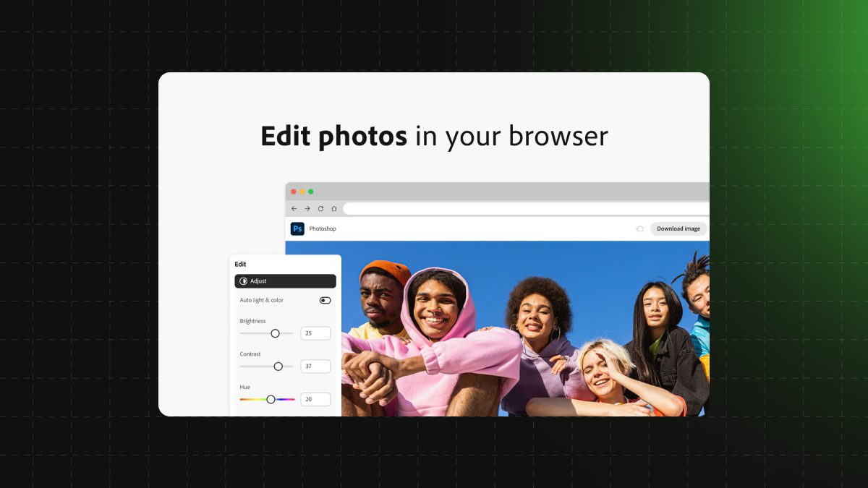Image resolution: width=868 pixels, height=488 pixels.
Task: Reload the page using the refresh icon
Action: click(x=320, y=208)
